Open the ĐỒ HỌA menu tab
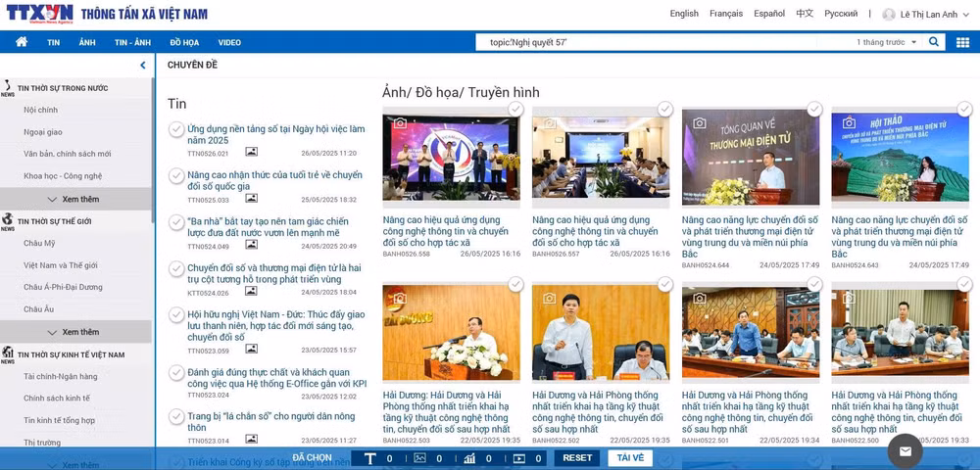Screen dimensions: 980x470 (x=184, y=42)
